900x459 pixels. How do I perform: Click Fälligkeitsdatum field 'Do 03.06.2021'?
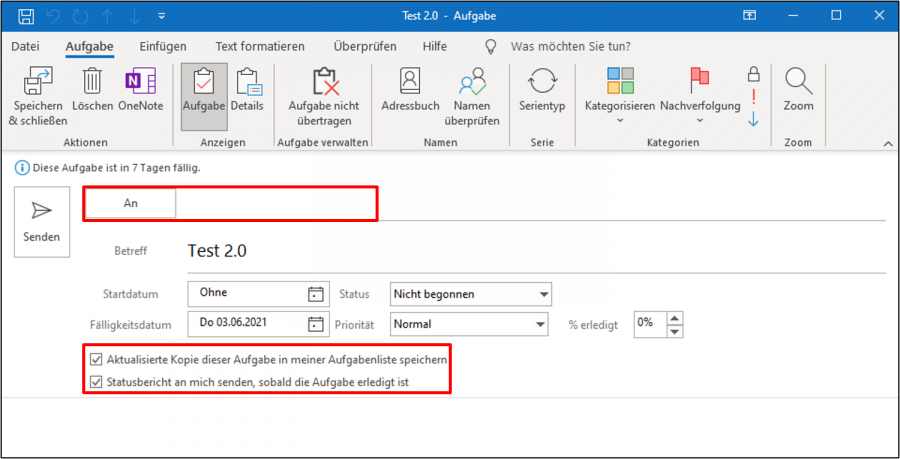247,324
